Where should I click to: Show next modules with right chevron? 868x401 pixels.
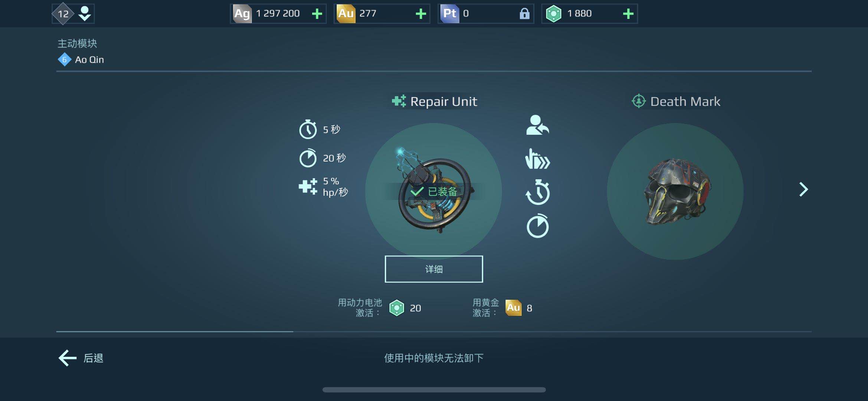(803, 189)
